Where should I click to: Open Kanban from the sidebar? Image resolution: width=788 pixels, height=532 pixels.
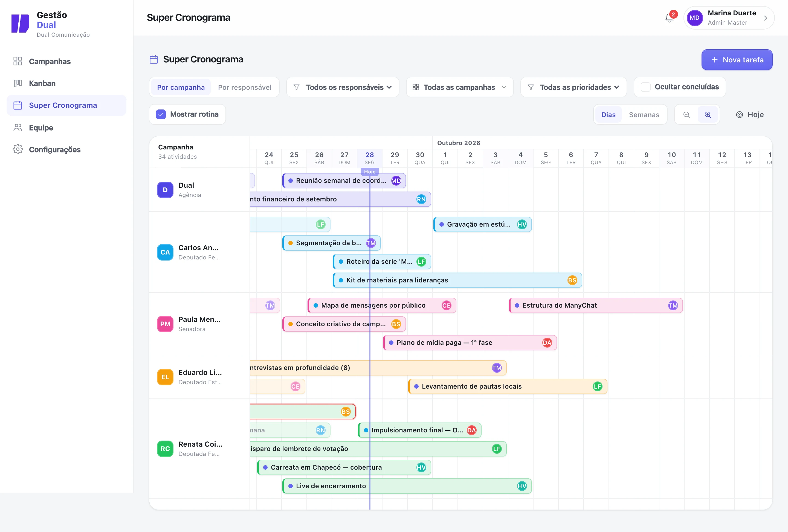coord(66,83)
